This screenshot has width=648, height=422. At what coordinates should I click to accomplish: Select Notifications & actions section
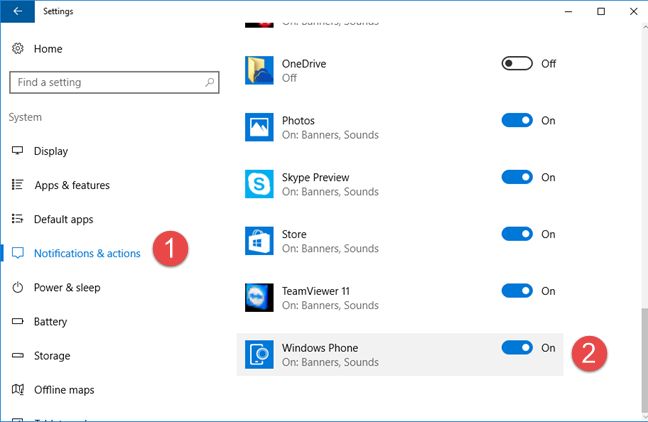pos(87,253)
